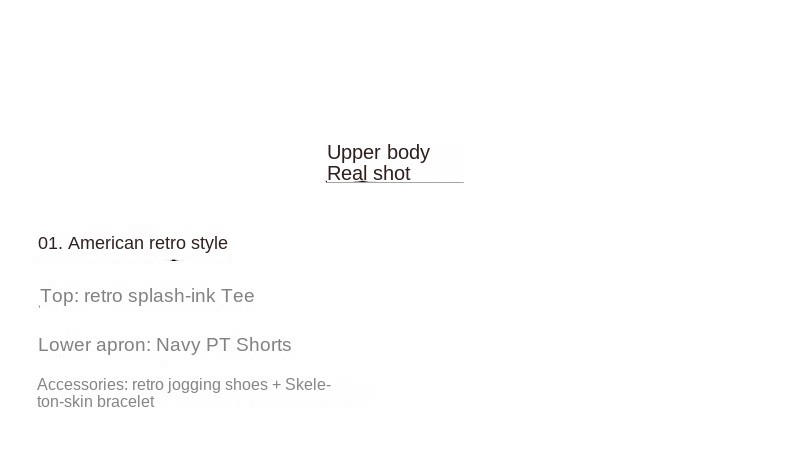Click the "Lower apron:" label
Image resolution: width=790 pixels, height=456 pixels.
(94, 345)
